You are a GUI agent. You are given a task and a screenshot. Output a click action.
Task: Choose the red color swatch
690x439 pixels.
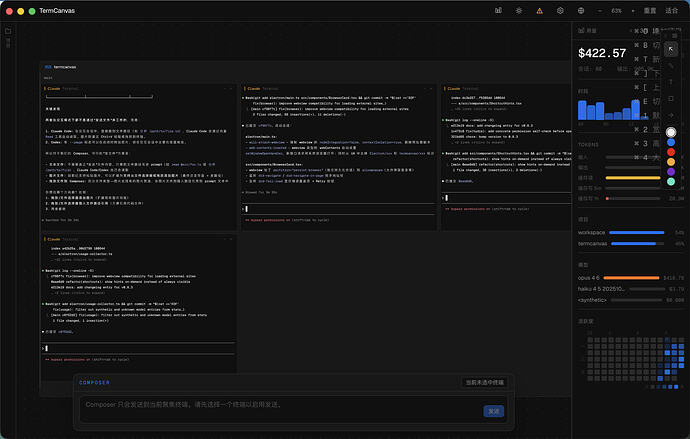(x=671, y=152)
